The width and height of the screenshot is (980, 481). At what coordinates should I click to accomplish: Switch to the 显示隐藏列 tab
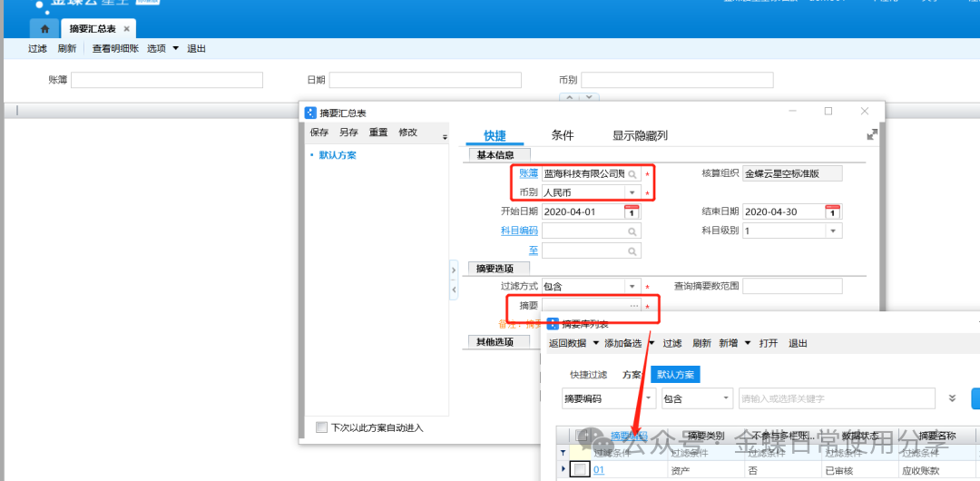coord(640,135)
